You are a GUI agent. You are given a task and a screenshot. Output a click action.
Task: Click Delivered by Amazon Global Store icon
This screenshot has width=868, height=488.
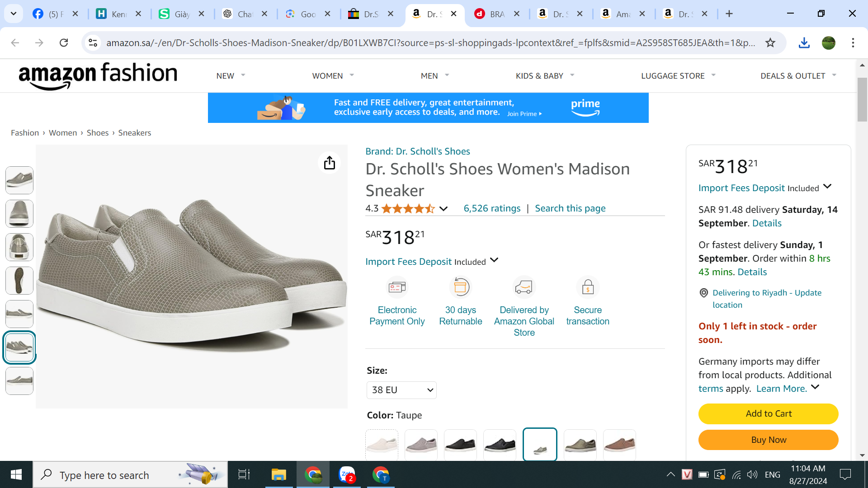pyautogui.click(x=524, y=287)
